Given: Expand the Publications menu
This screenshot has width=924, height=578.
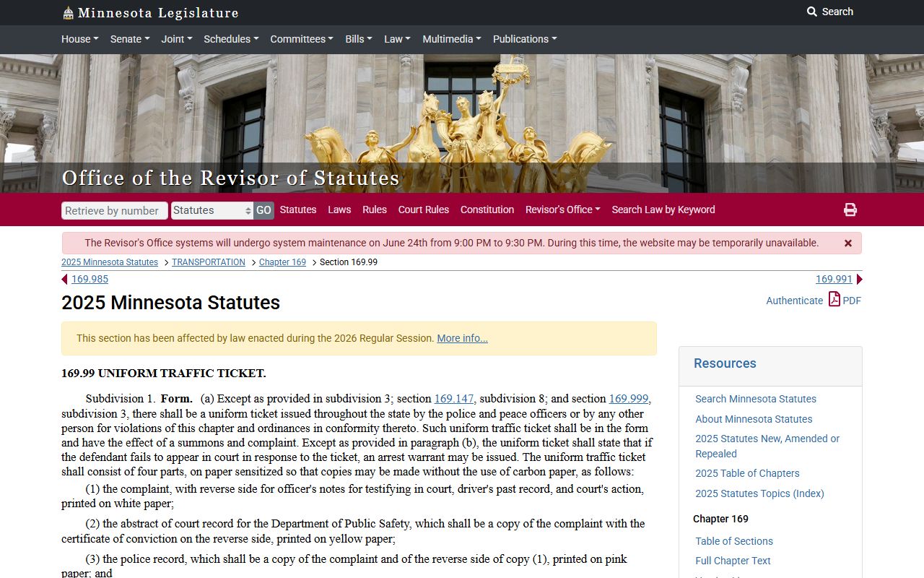Looking at the screenshot, I should click(525, 39).
